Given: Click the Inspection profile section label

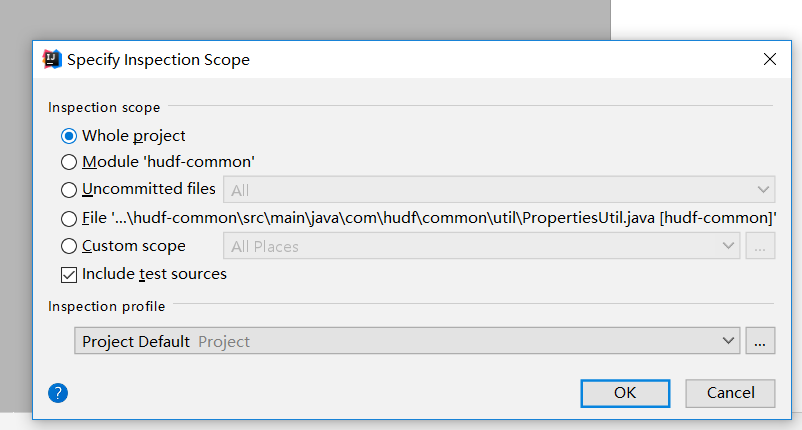Looking at the screenshot, I should pyautogui.click(x=107, y=306).
